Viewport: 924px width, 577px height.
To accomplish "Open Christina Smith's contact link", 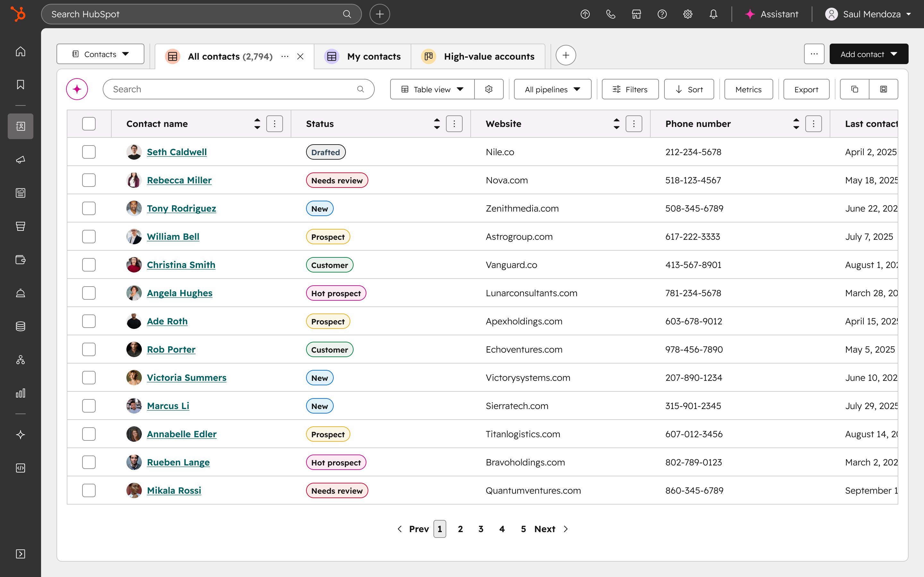I will point(181,265).
